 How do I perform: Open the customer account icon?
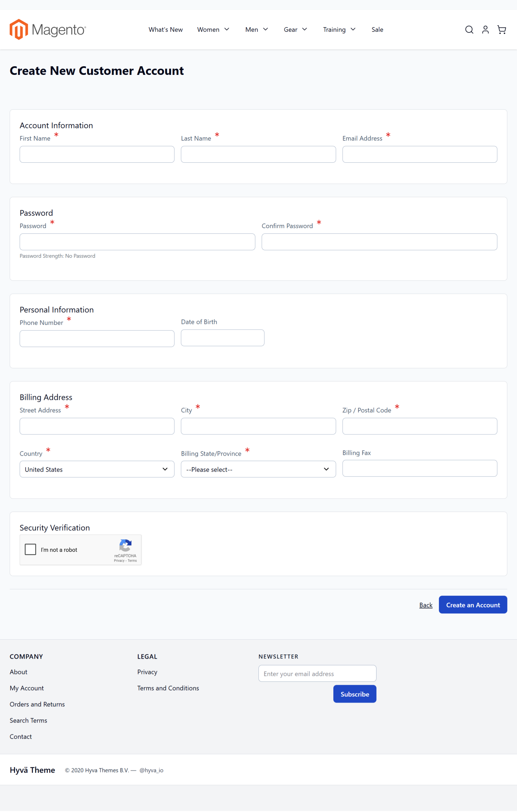(x=485, y=30)
